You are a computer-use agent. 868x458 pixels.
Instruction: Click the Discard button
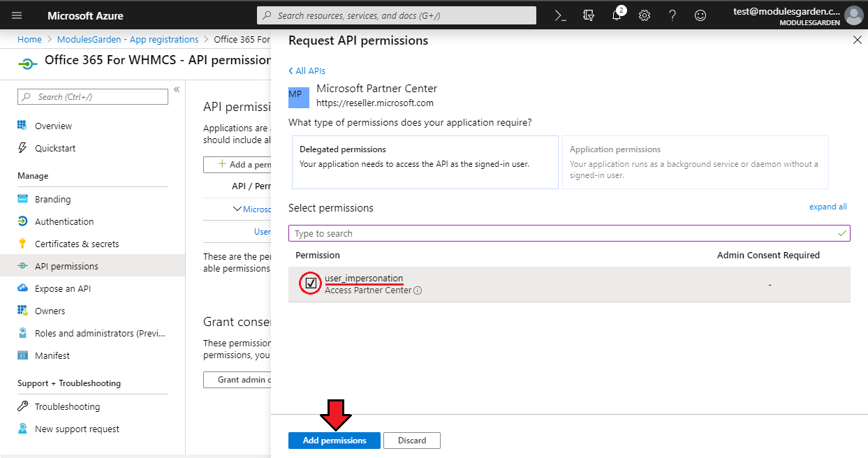coord(412,441)
